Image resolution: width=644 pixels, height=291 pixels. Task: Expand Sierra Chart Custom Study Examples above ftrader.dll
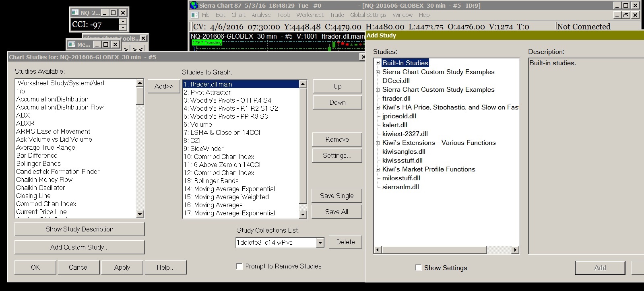(378, 89)
